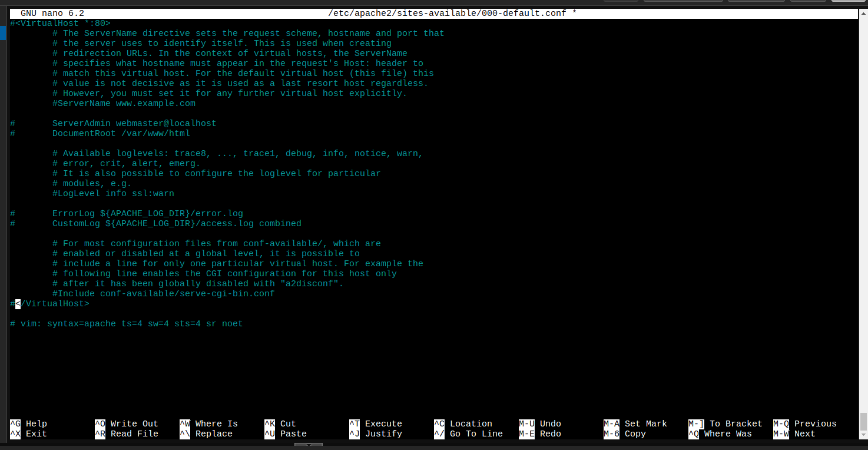Click the M-A Set Mark shortcut
Screen dimensions: 868x450
pos(635,423)
